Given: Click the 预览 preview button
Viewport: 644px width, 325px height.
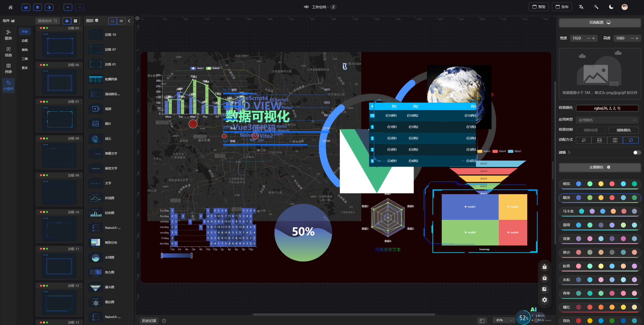Looking at the screenshot, I should [539, 7].
